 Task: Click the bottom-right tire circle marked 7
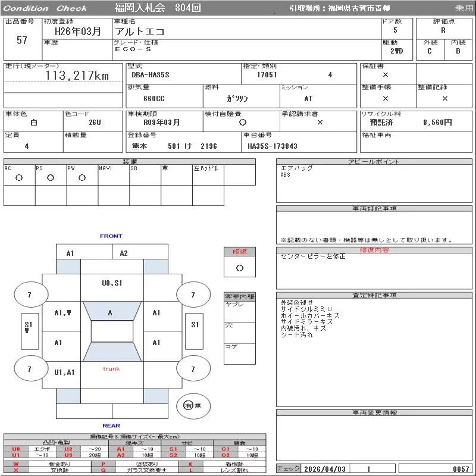coord(193,369)
